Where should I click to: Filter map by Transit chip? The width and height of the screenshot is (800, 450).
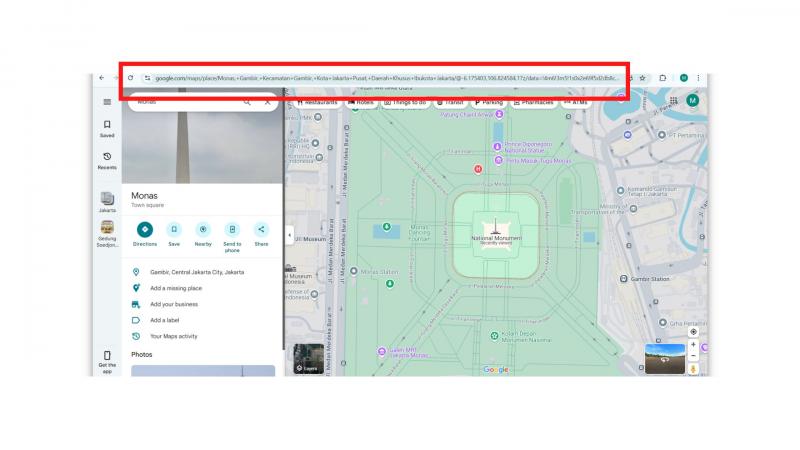point(451,103)
